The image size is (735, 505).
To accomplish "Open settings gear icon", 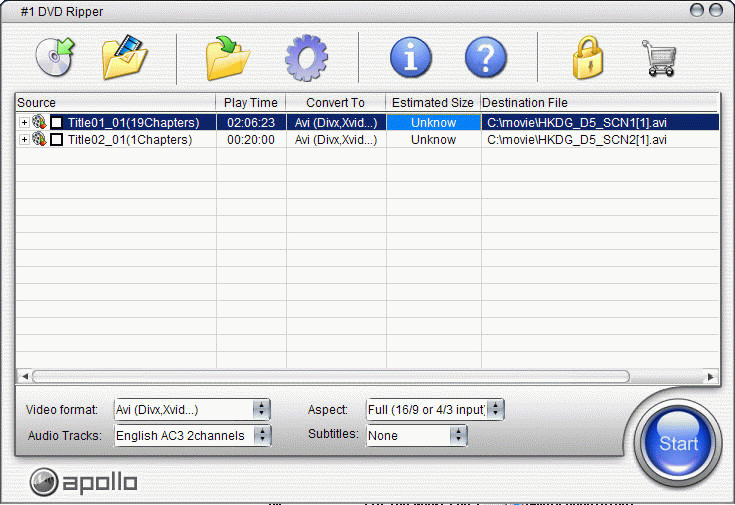I will tap(307, 58).
